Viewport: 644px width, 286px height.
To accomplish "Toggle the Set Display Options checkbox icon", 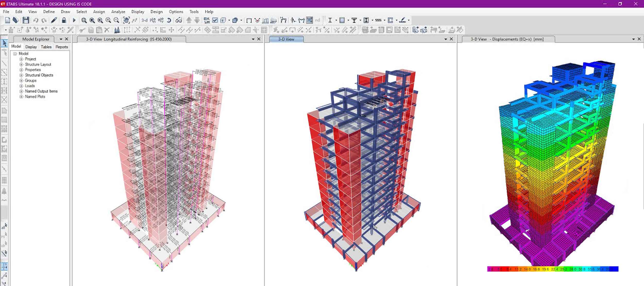I will (x=215, y=20).
